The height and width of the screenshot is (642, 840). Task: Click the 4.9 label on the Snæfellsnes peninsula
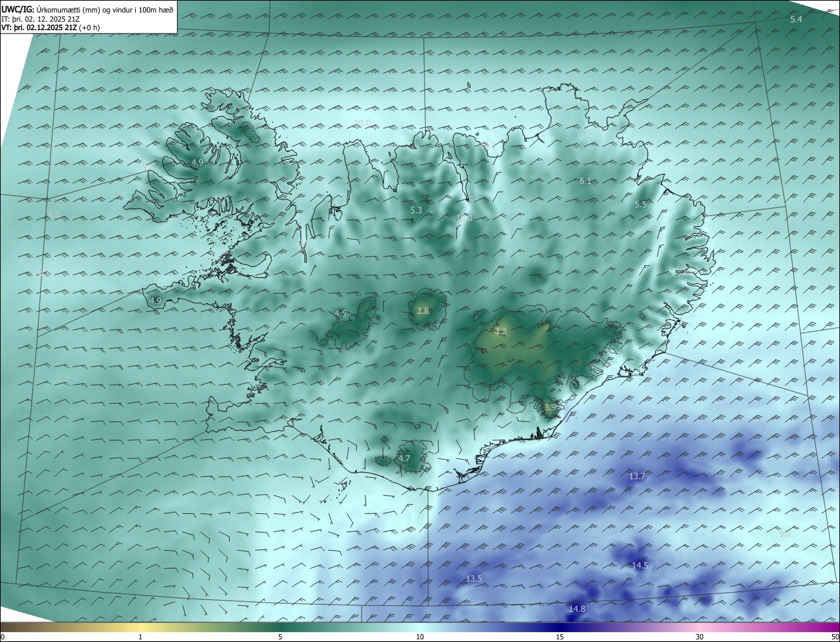coord(156,301)
